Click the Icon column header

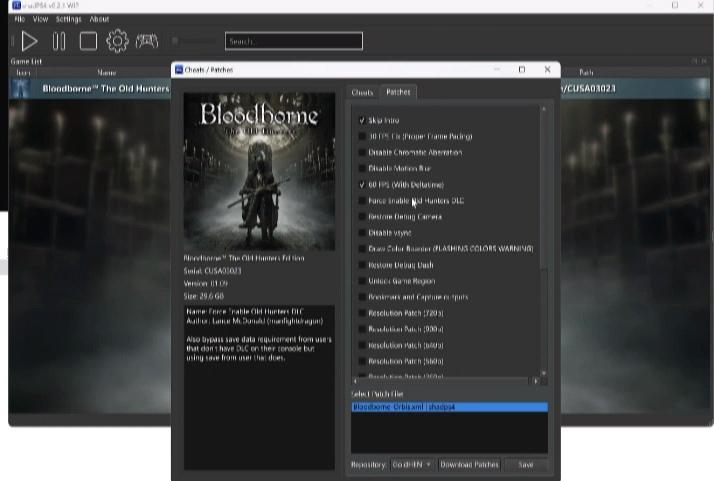click(23, 72)
